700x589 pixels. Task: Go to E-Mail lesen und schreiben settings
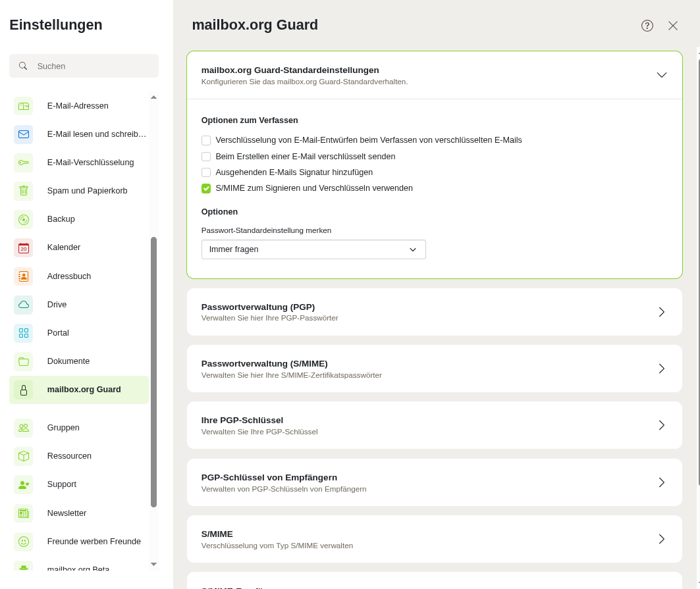(79, 134)
